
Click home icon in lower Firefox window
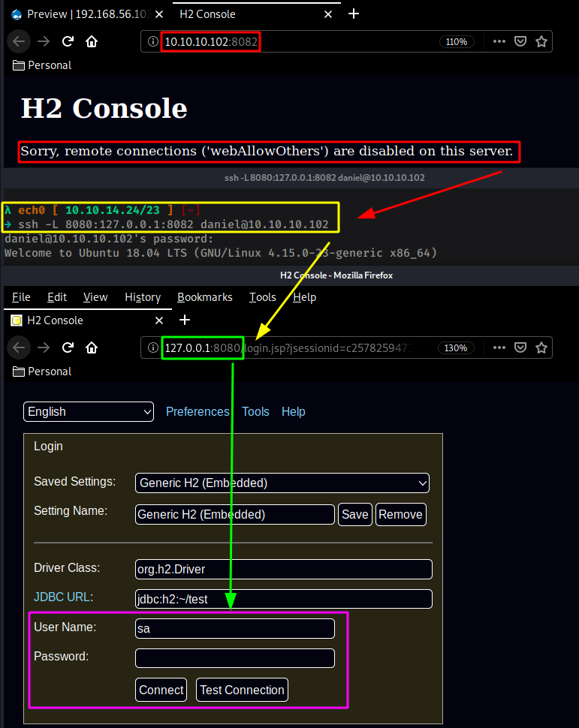coord(92,347)
